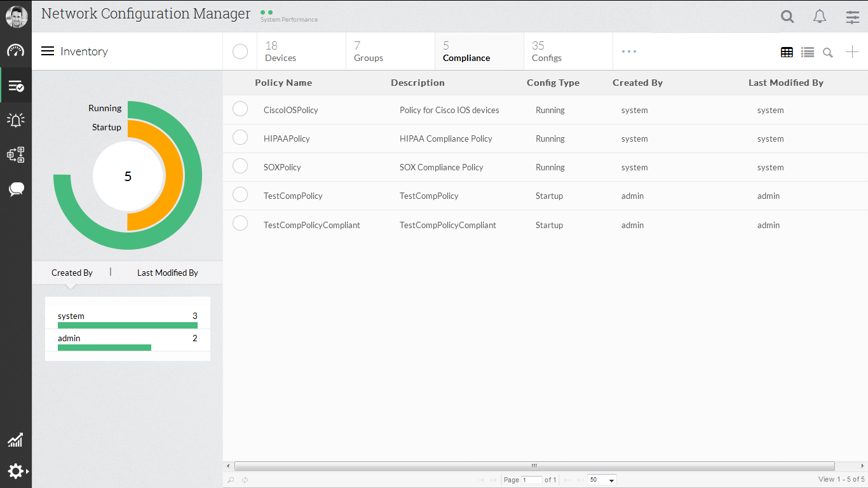Select all policies using the header circle
The image size is (868, 488).
pos(240,51)
